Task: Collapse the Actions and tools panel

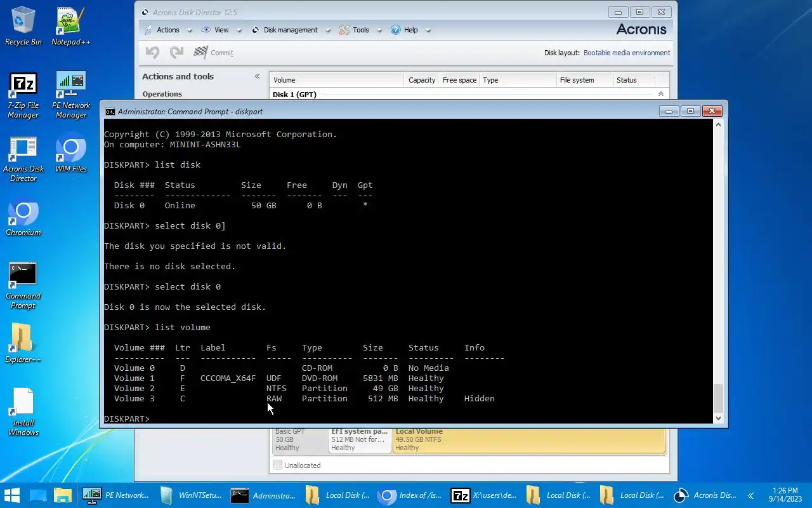Action: coord(257,76)
